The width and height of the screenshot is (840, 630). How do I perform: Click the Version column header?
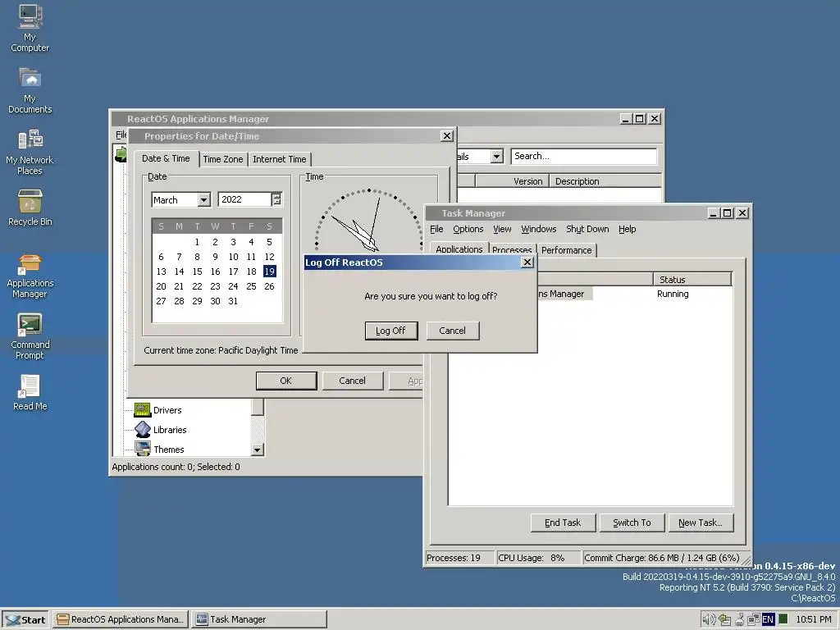(512, 181)
